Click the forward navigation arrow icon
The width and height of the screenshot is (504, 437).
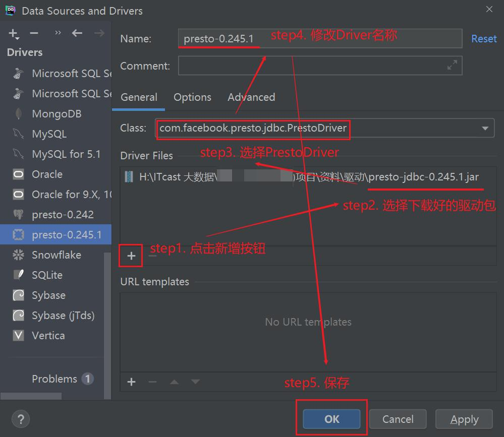pyautogui.click(x=98, y=33)
